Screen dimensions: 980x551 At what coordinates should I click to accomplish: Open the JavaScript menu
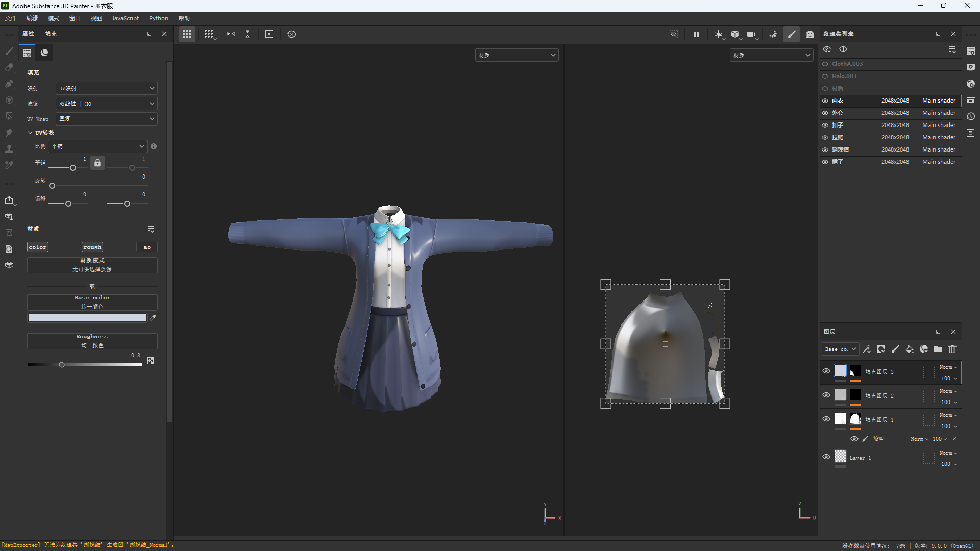(x=125, y=18)
